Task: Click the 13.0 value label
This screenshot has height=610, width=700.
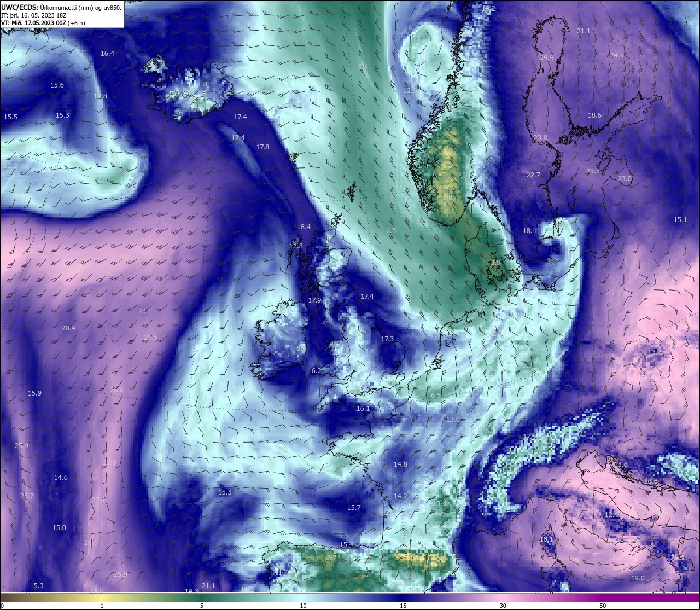Action: 453,420
